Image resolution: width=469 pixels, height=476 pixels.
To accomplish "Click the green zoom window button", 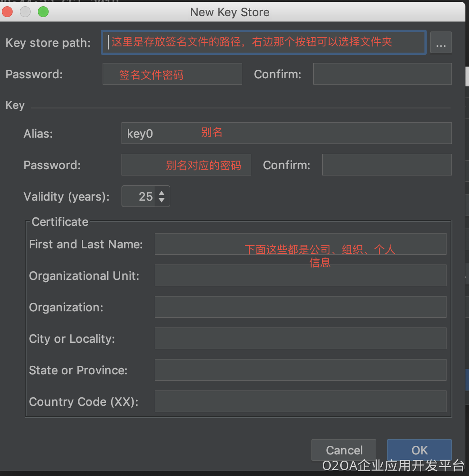I will pyautogui.click(x=43, y=12).
